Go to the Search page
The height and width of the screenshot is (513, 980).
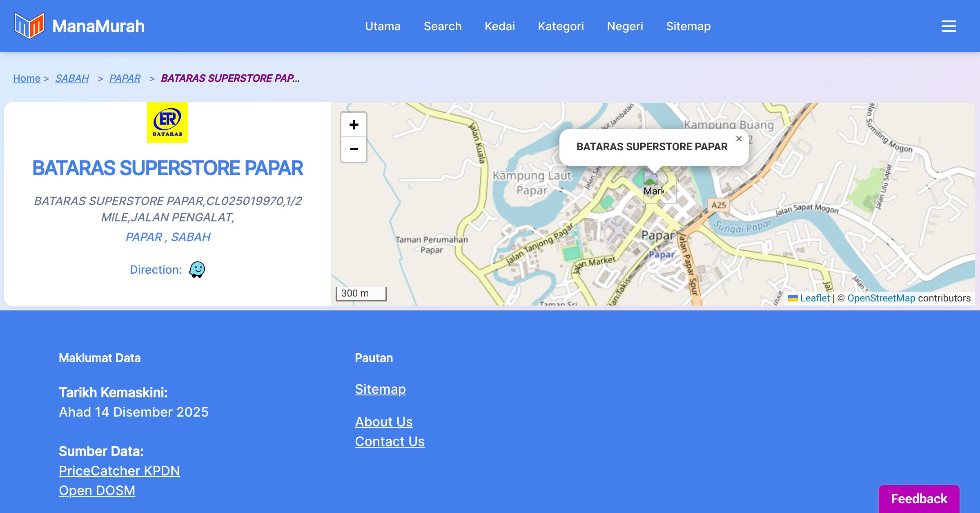442,26
